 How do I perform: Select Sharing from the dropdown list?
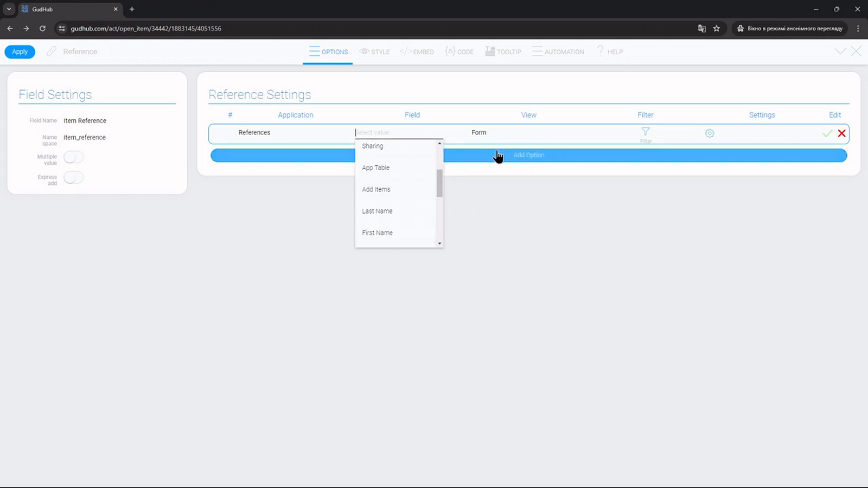[395, 146]
